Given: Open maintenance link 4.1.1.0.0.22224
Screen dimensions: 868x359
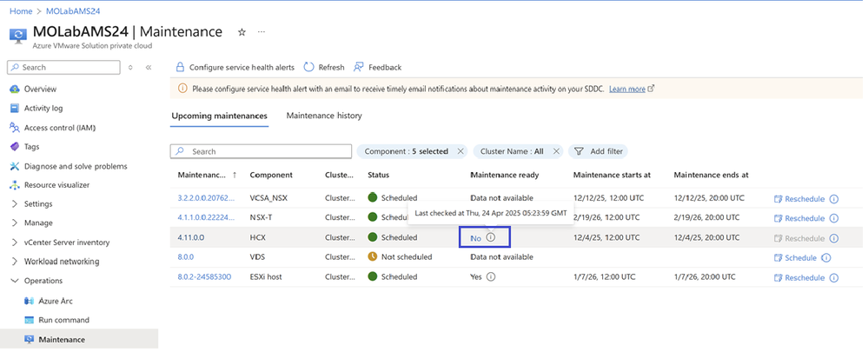Looking at the screenshot, I should [206, 217].
